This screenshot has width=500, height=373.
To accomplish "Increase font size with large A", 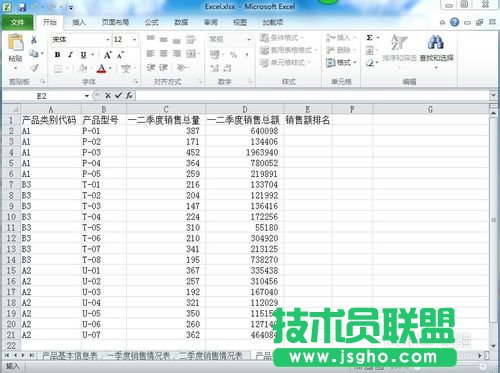I will pyautogui.click(x=107, y=55).
